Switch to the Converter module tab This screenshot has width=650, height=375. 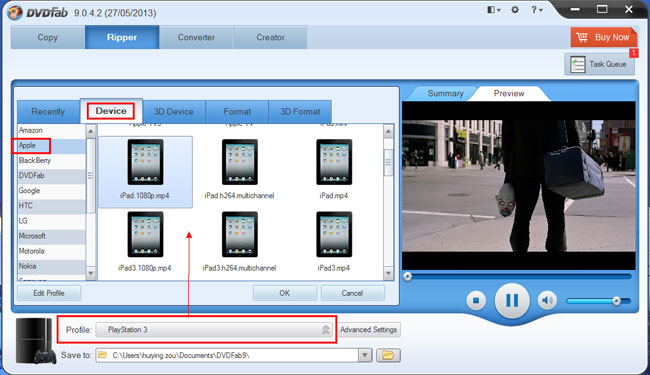pos(196,37)
